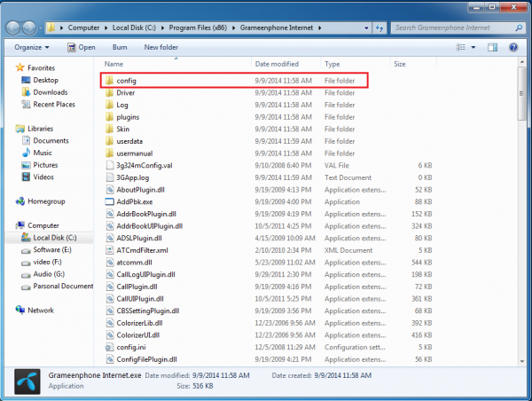This screenshot has height=401, width=532.
Task: Click the Libraries icon in sidebar
Action: point(20,129)
